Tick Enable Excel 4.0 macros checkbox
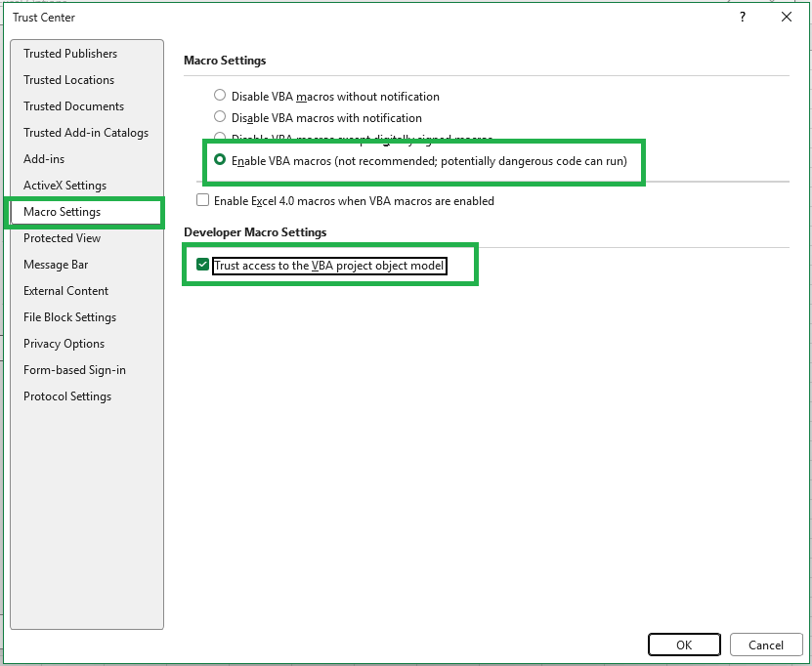Screen dimensions: 812x666 (202, 200)
